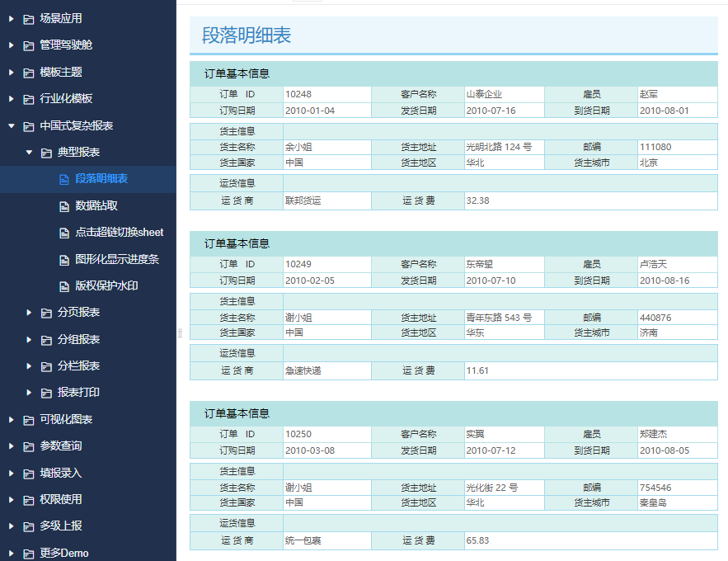728x561 pixels.
Task: Click the folder icon beside 中国式复杂报表
Action: pos(29,126)
